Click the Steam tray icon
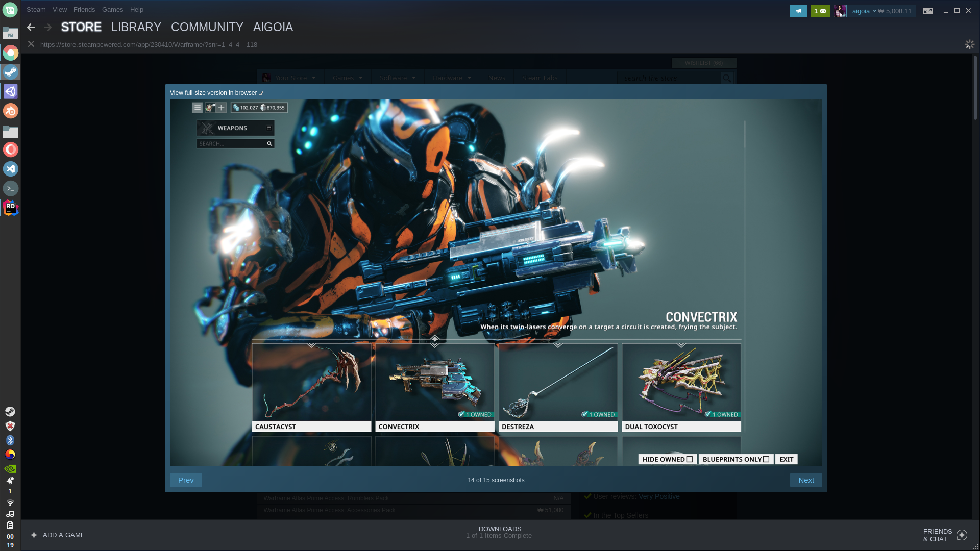 10,411
